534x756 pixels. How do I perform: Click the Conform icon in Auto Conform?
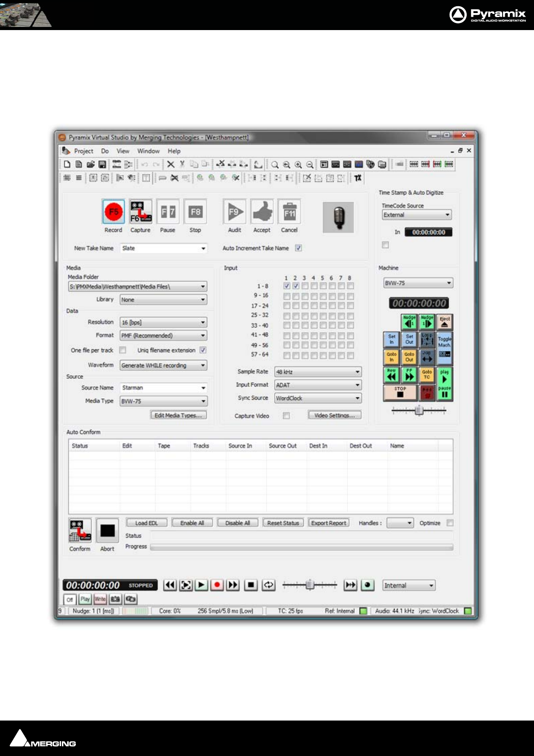pyautogui.click(x=80, y=531)
